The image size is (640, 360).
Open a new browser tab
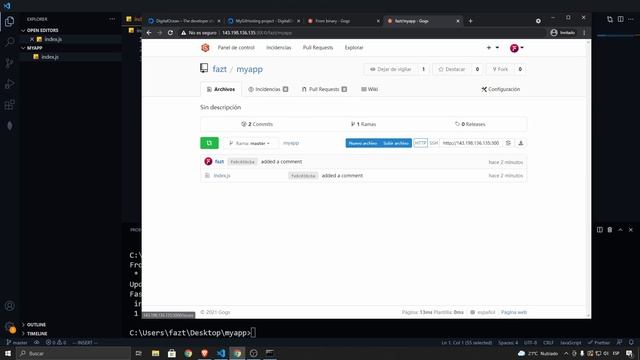470,21
